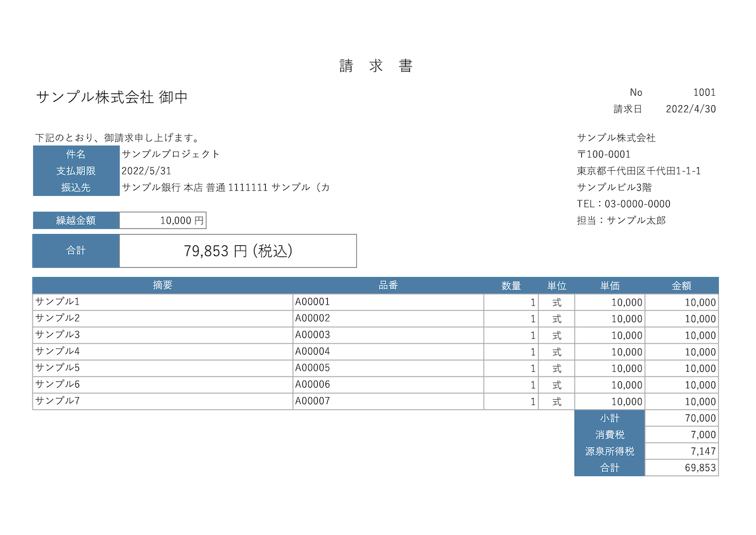Select the 摘要 column header
This screenshot has width=756, height=535.
tap(163, 285)
